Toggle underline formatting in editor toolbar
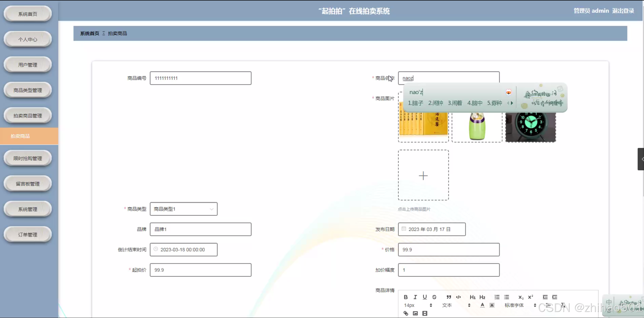This screenshot has width=644, height=318. 425,297
